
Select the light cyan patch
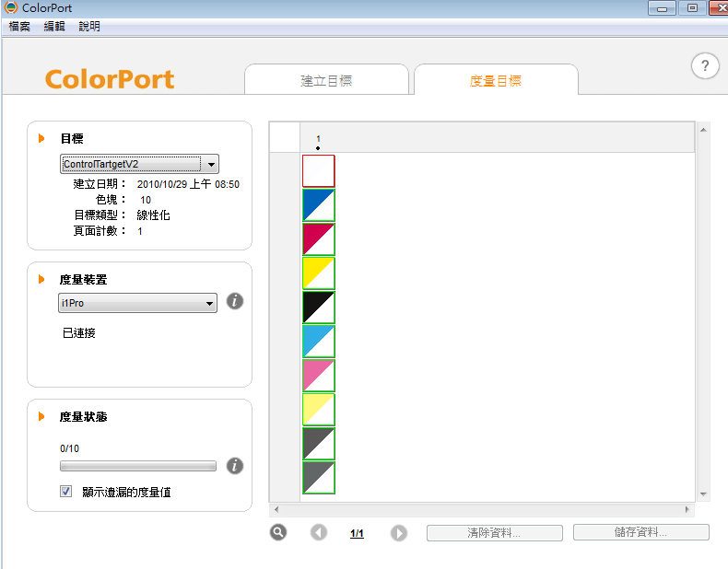coord(319,342)
